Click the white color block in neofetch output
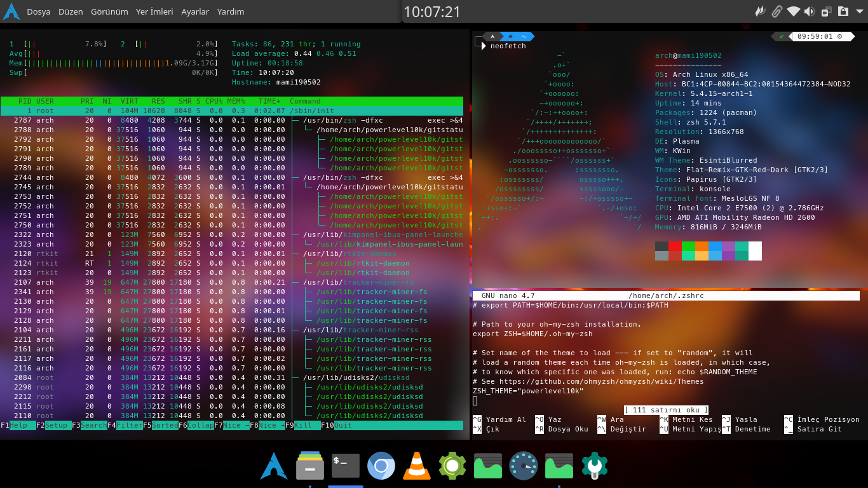 [755, 251]
